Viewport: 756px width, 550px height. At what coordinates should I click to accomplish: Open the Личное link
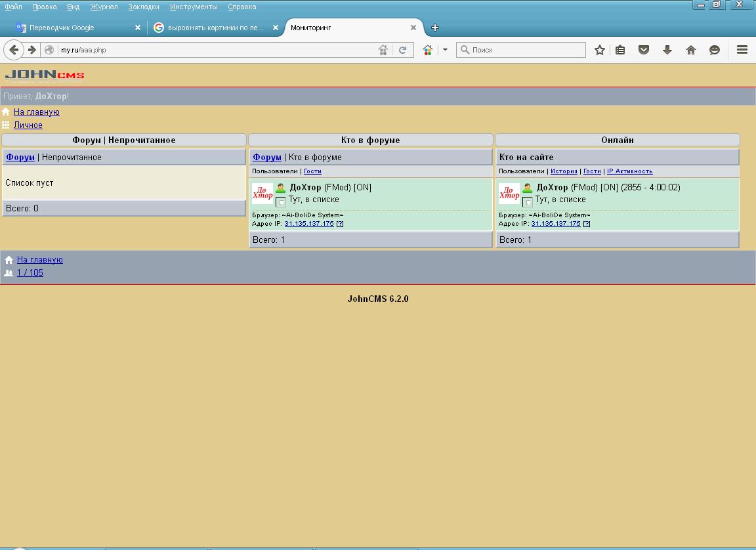(x=28, y=125)
